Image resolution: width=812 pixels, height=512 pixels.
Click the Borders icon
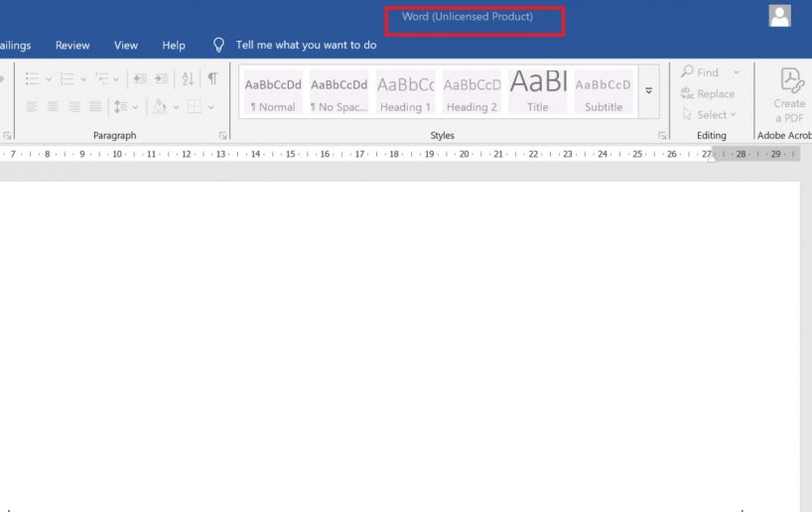click(x=195, y=107)
